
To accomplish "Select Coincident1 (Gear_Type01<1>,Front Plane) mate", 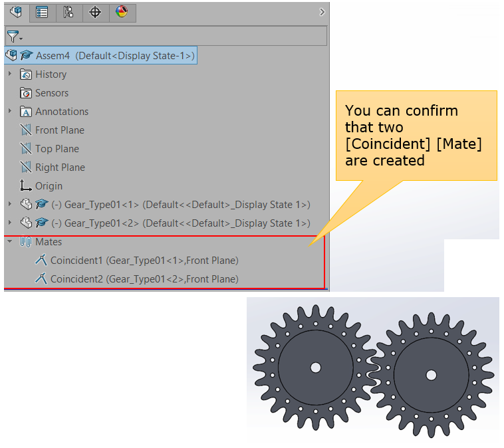I will coord(144,261).
